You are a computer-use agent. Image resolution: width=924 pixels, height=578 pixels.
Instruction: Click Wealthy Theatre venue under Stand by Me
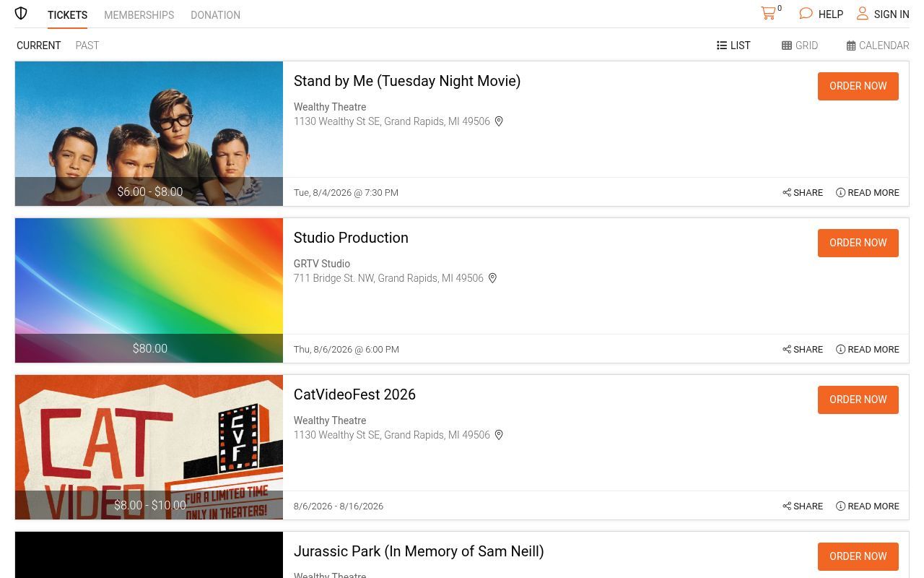coord(330,107)
